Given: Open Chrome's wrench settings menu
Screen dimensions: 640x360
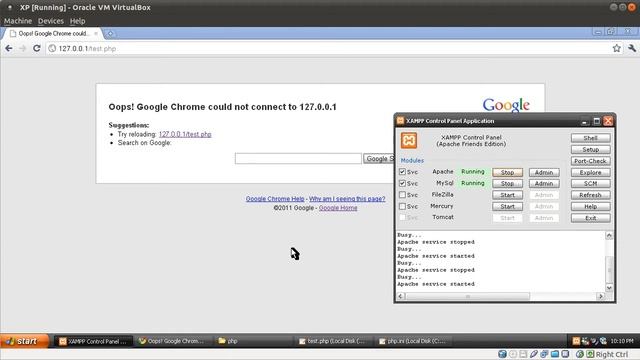Looking at the screenshot, I should 632,48.
